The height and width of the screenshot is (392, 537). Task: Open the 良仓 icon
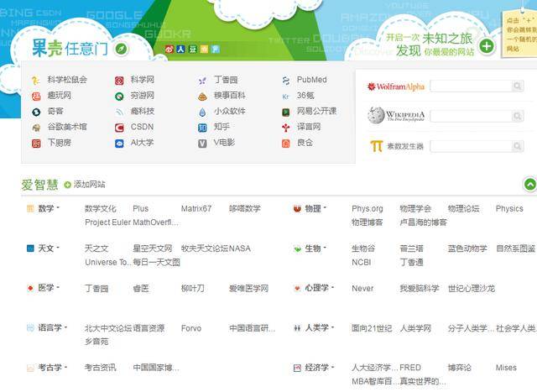tap(285, 144)
